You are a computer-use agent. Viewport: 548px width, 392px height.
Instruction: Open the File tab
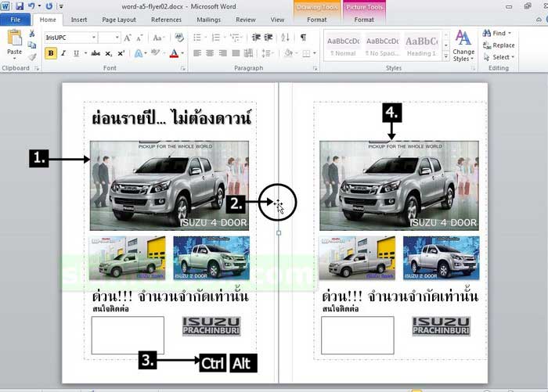coord(16,20)
